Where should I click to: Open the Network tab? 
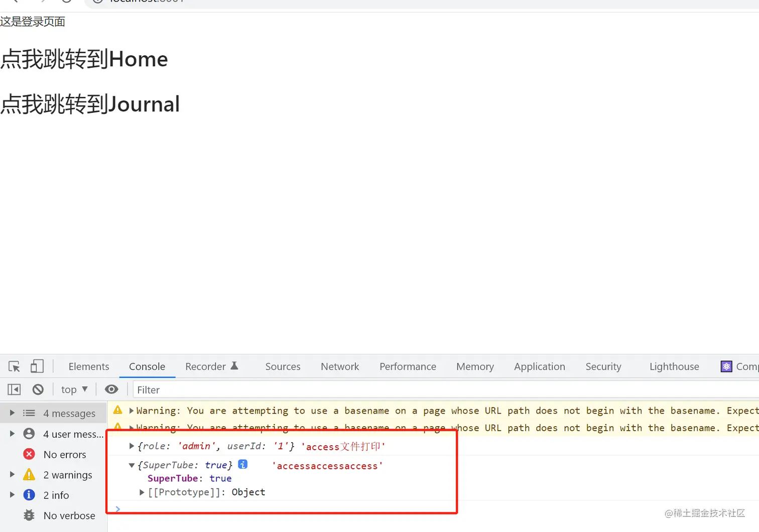340,366
